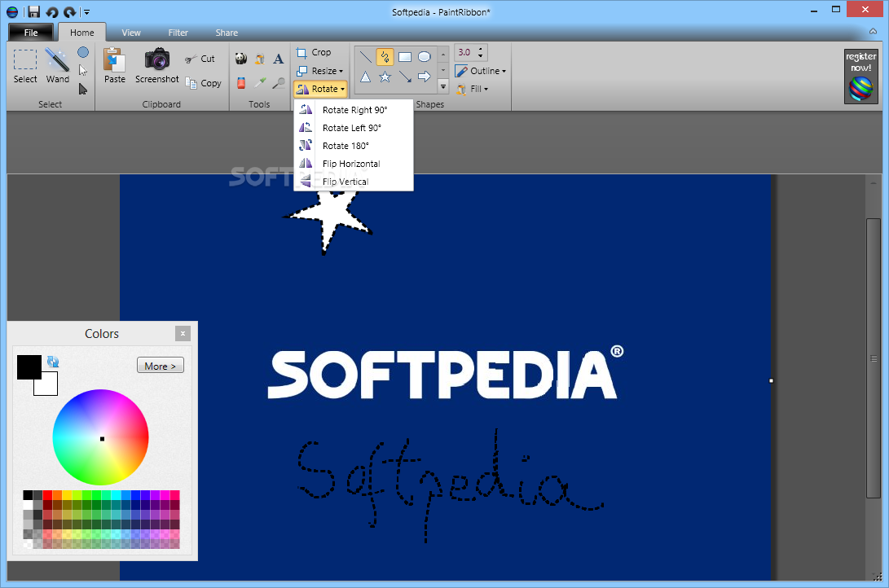
Task: Select the paint bucket tool
Action: click(x=260, y=59)
